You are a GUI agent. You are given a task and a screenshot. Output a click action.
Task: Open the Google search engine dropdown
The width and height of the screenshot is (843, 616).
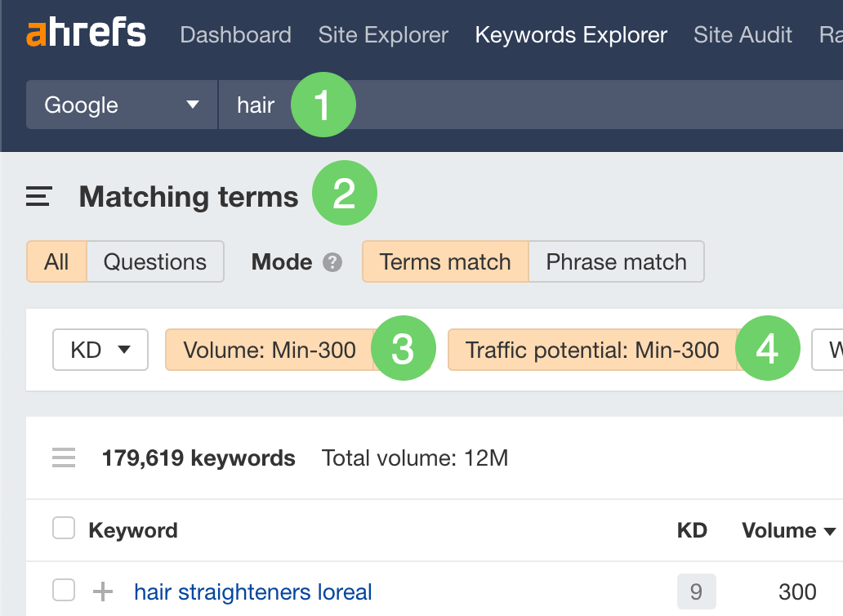pos(121,105)
